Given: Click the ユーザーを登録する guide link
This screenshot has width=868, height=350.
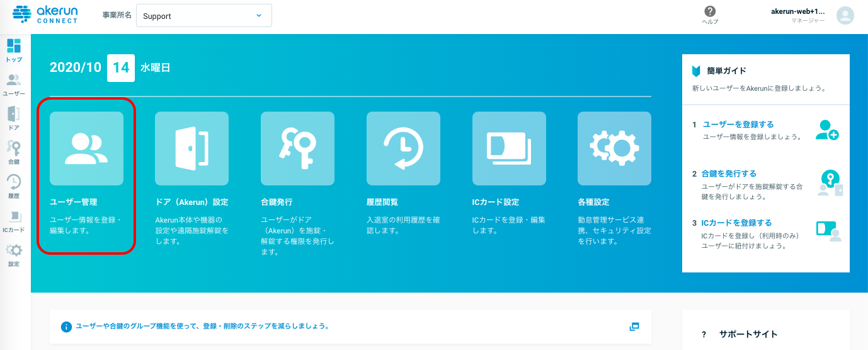Looking at the screenshot, I should click(738, 124).
